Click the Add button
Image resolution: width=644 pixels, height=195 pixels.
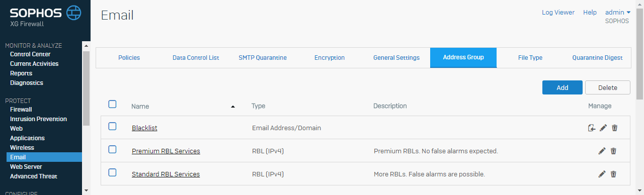pos(562,87)
